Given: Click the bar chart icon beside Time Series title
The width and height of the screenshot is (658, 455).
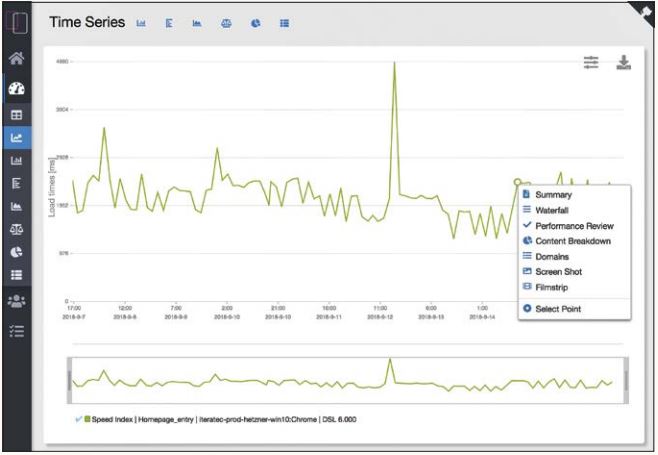Looking at the screenshot, I should (x=141, y=23).
